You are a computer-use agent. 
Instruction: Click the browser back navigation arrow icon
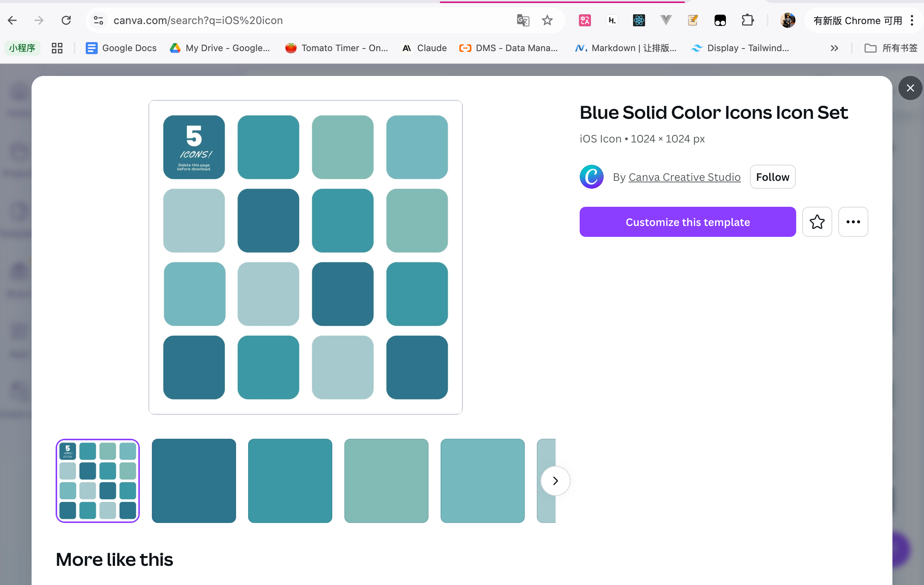(13, 20)
